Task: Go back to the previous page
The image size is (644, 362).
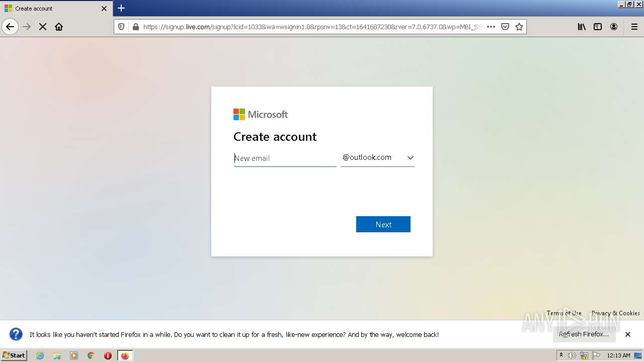Action: [x=10, y=27]
